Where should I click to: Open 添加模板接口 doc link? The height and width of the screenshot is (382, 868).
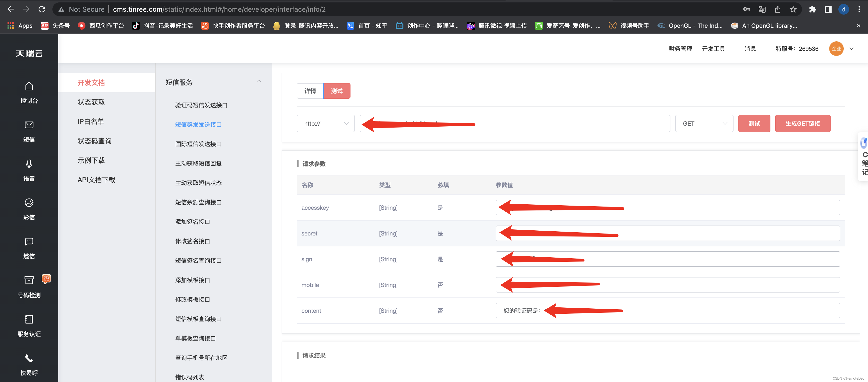coord(192,280)
